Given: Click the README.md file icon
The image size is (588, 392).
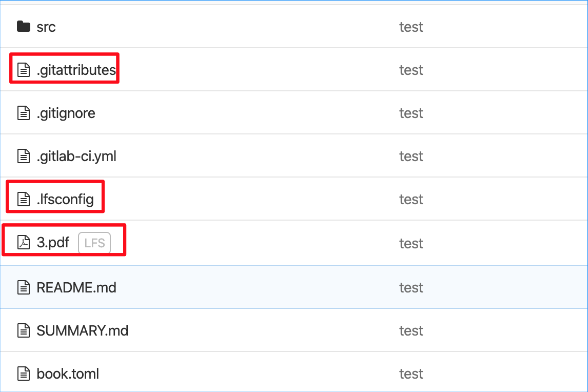Looking at the screenshot, I should coord(24,287).
